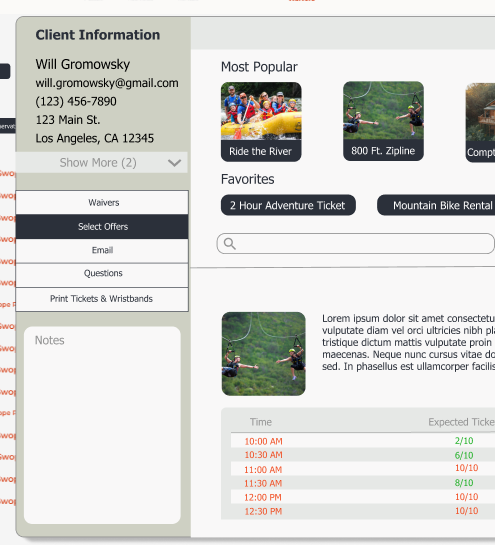This screenshot has width=495, height=545.
Task: Choose the 2 Hour Adventure Ticket favorite
Action: click(288, 205)
